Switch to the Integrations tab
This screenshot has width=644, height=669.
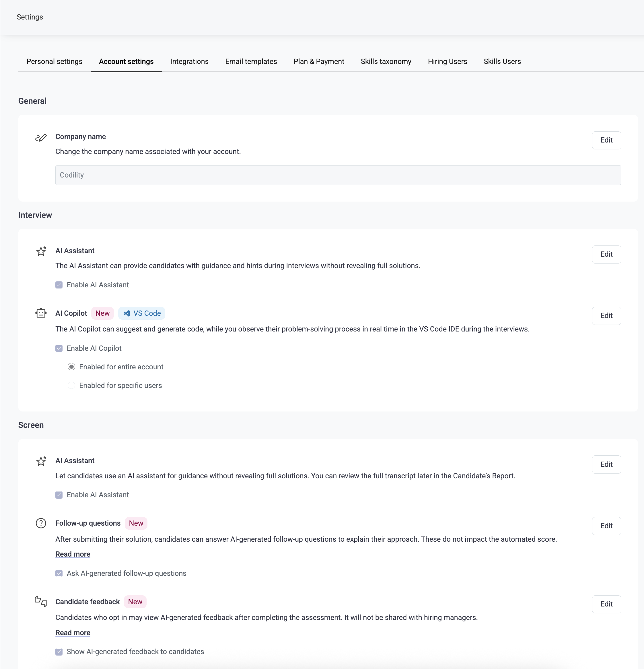click(190, 61)
